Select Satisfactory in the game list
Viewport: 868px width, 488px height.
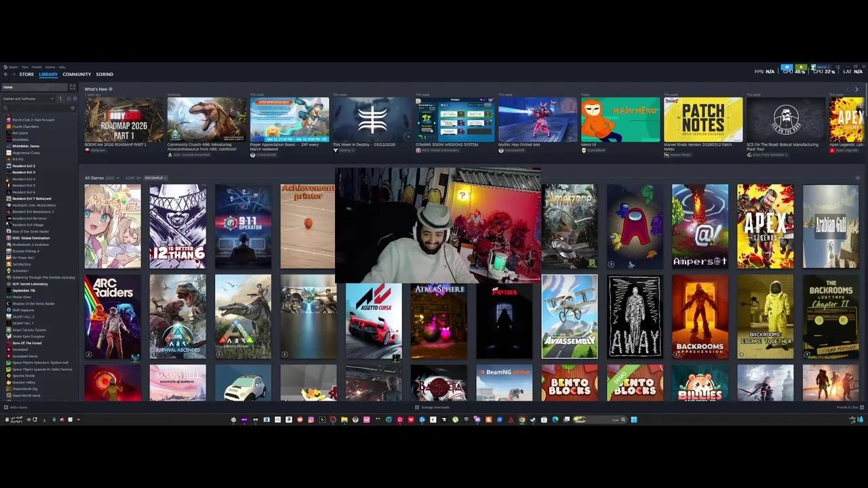tap(22, 264)
